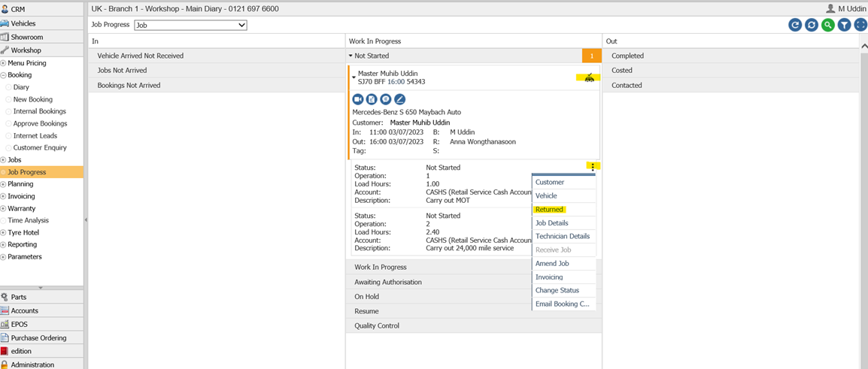This screenshot has width=868, height=369.
Task: Click the document note icon on job card
Action: [x=372, y=99]
